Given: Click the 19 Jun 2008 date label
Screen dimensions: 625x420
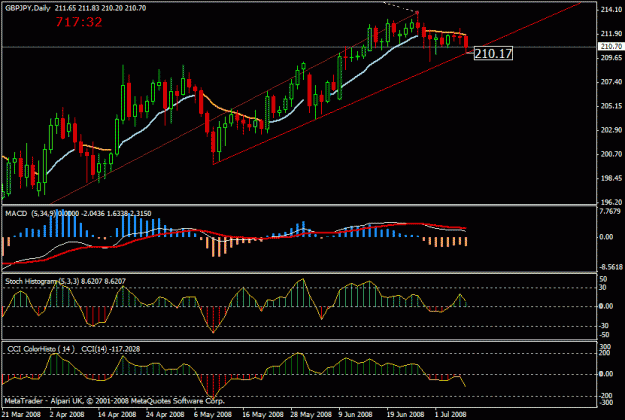Looking at the screenshot, I should click(x=405, y=414).
